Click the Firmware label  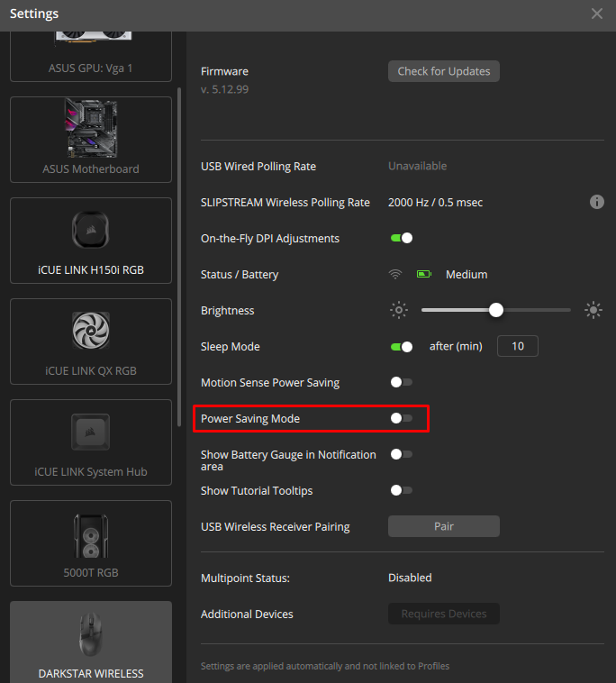224,71
